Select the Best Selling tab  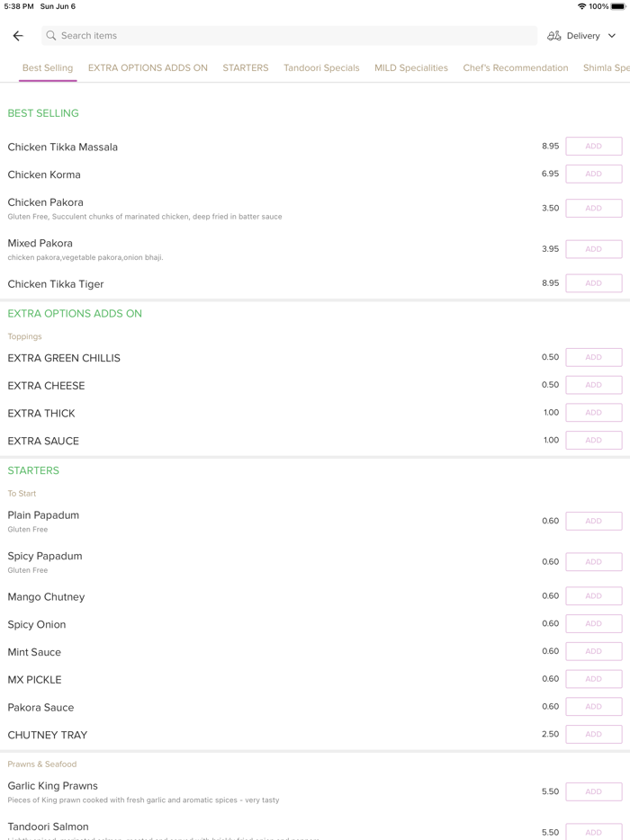(48, 68)
